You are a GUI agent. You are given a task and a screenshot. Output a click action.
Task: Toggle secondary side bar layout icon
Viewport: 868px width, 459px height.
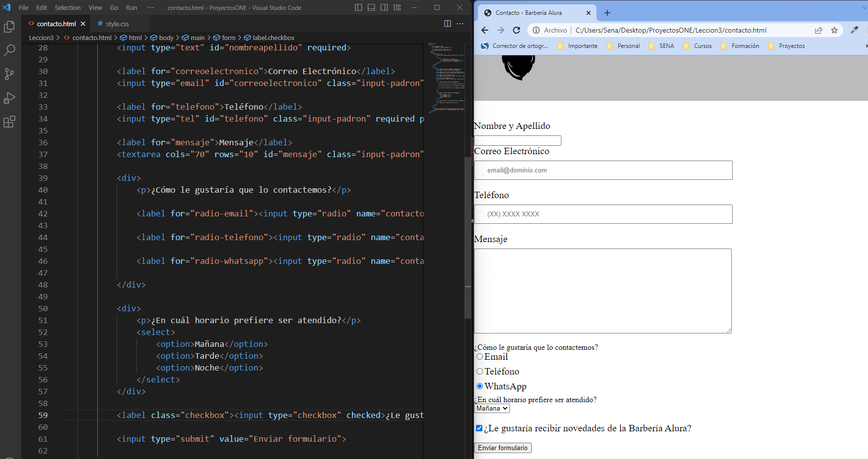(x=384, y=7)
